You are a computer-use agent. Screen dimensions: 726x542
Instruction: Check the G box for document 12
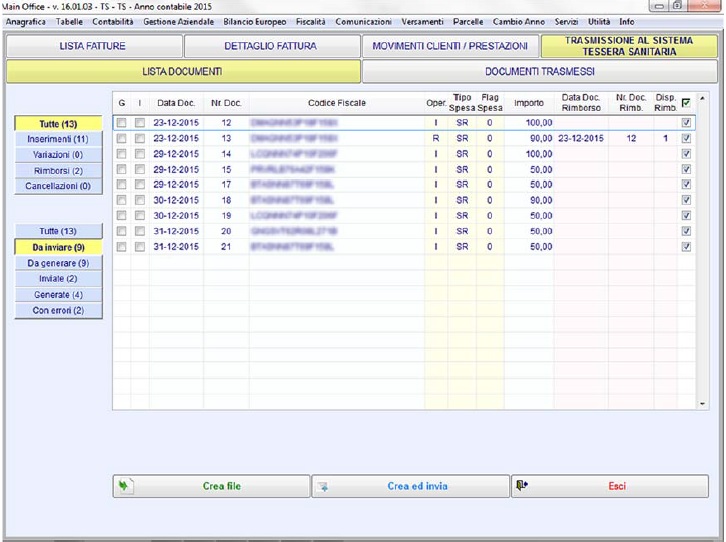pyautogui.click(x=121, y=123)
